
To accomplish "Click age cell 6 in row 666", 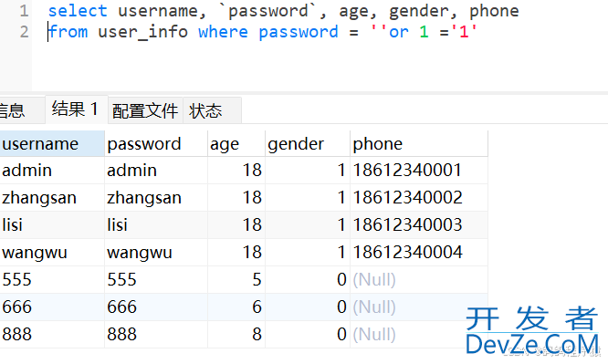I will [x=236, y=307].
